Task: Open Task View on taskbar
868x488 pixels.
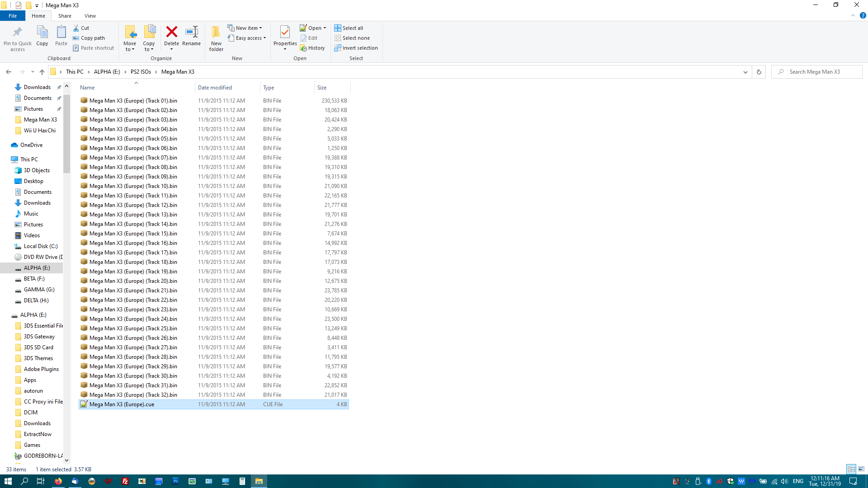Action: click(41, 481)
